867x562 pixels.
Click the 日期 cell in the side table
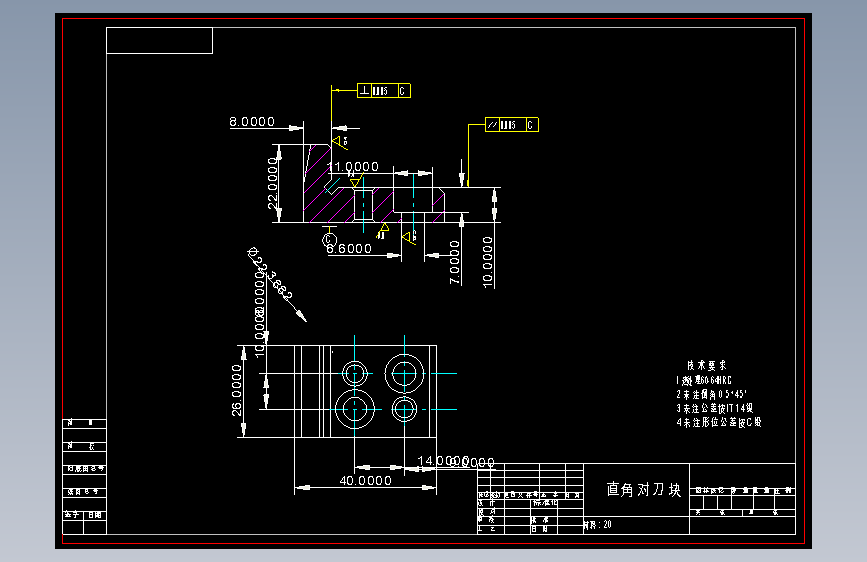click(x=95, y=515)
